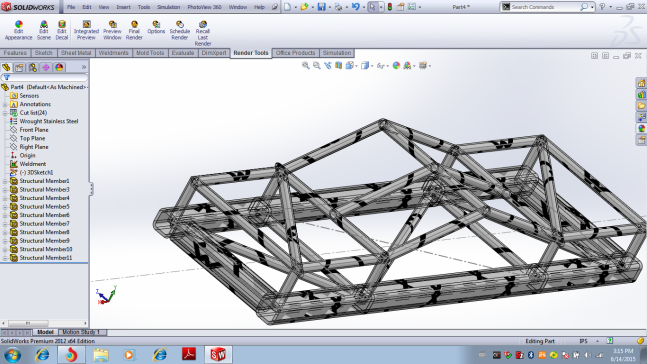Open the Appearances task pane tab
The image size is (647, 364).
point(641,128)
